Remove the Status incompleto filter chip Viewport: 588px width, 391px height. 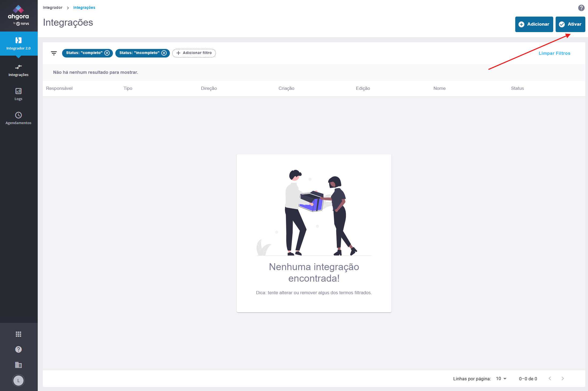164,53
